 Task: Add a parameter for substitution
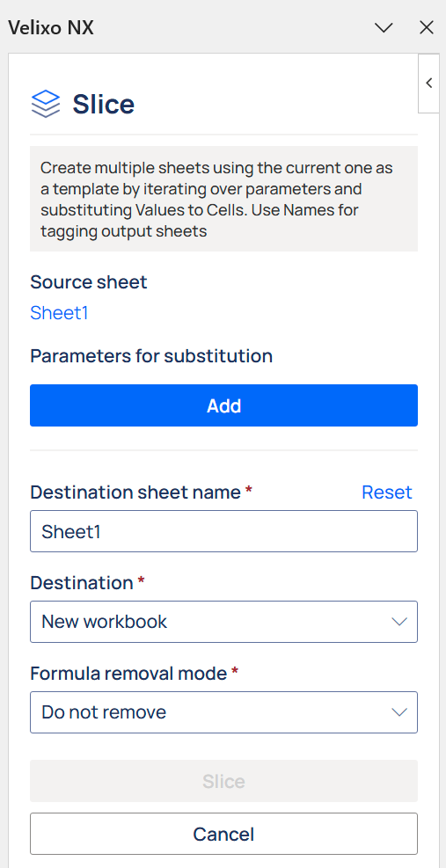point(223,405)
